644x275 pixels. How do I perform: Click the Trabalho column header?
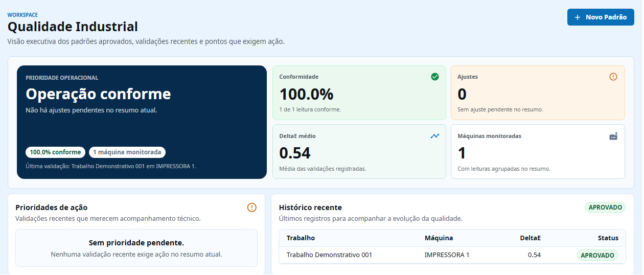[301, 238]
